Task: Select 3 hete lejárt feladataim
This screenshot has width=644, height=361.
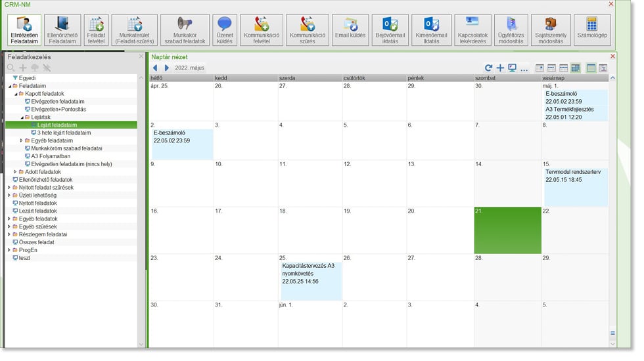Action: tap(64, 133)
